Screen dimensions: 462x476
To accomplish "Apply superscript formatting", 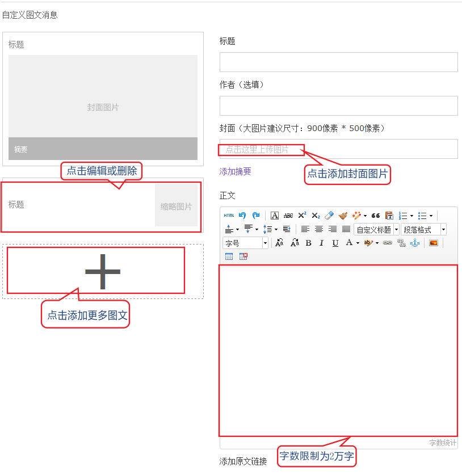I will pos(302,215).
